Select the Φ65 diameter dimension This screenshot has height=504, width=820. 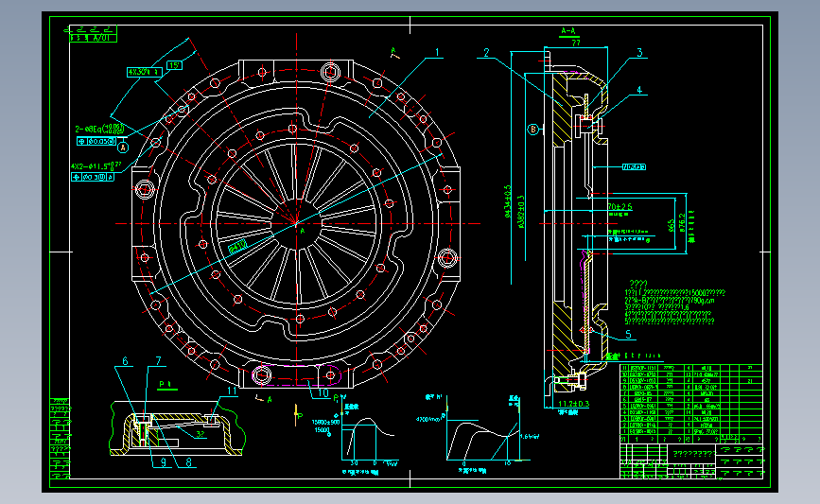coord(671,226)
